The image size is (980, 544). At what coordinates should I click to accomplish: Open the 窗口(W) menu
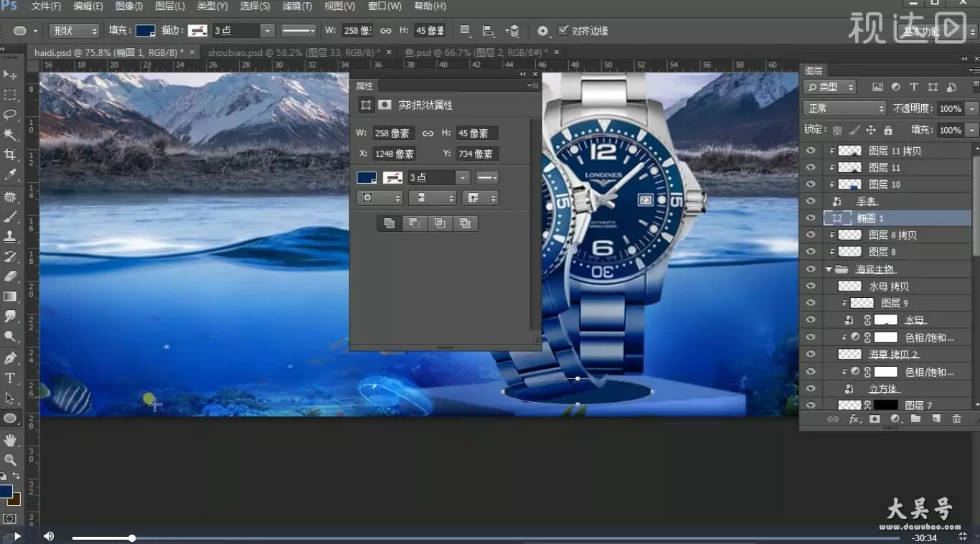tap(385, 6)
